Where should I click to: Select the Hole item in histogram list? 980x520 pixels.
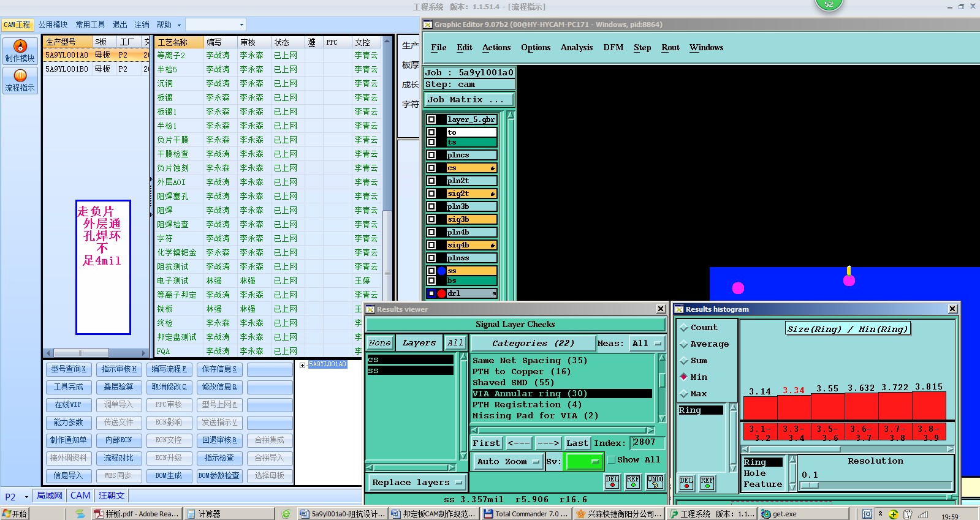(x=754, y=473)
